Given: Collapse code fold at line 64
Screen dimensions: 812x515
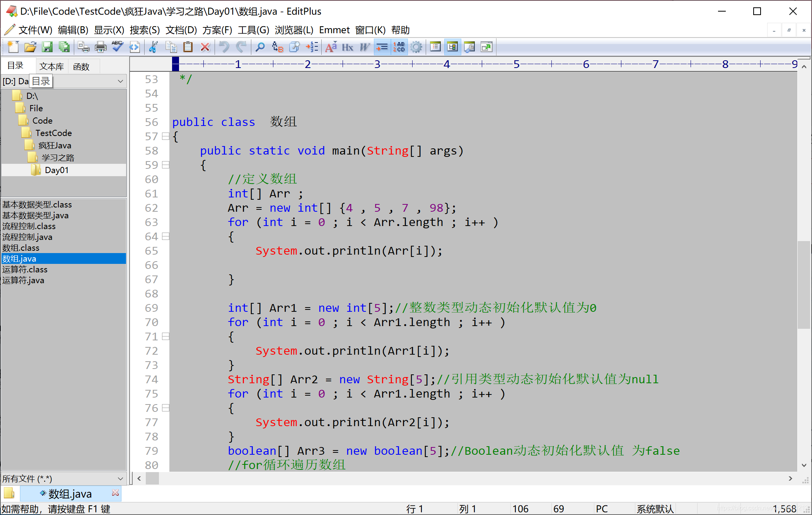Looking at the screenshot, I should point(165,236).
